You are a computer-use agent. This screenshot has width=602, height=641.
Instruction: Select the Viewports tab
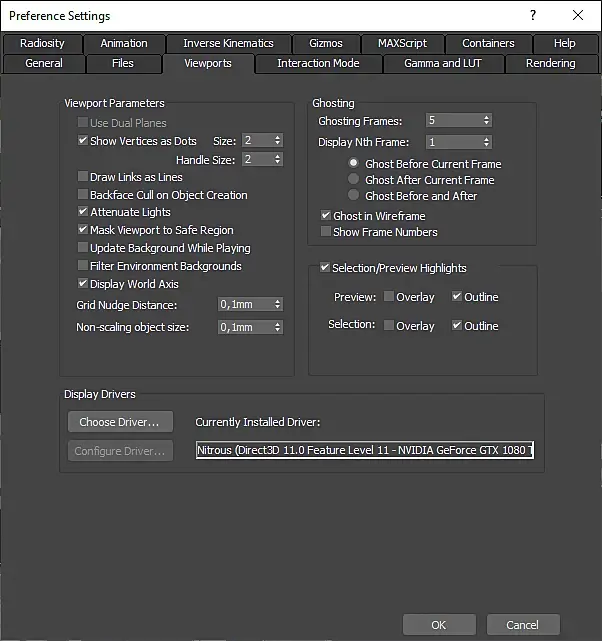(x=208, y=64)
